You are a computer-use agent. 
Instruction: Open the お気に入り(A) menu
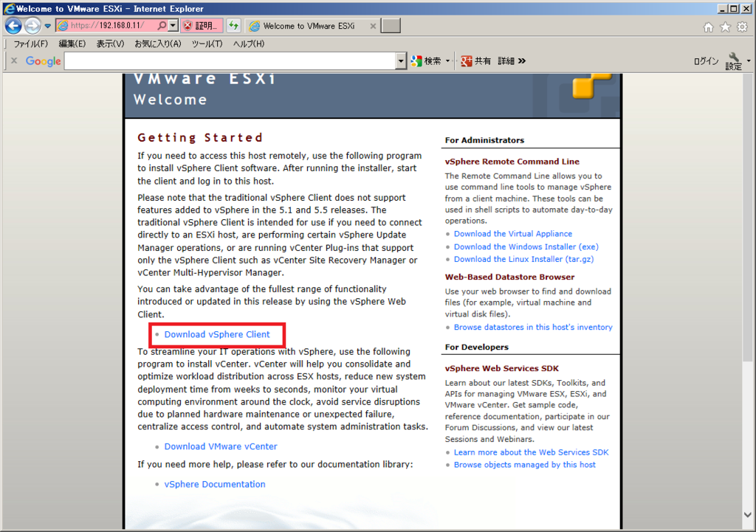coord(158,44)
